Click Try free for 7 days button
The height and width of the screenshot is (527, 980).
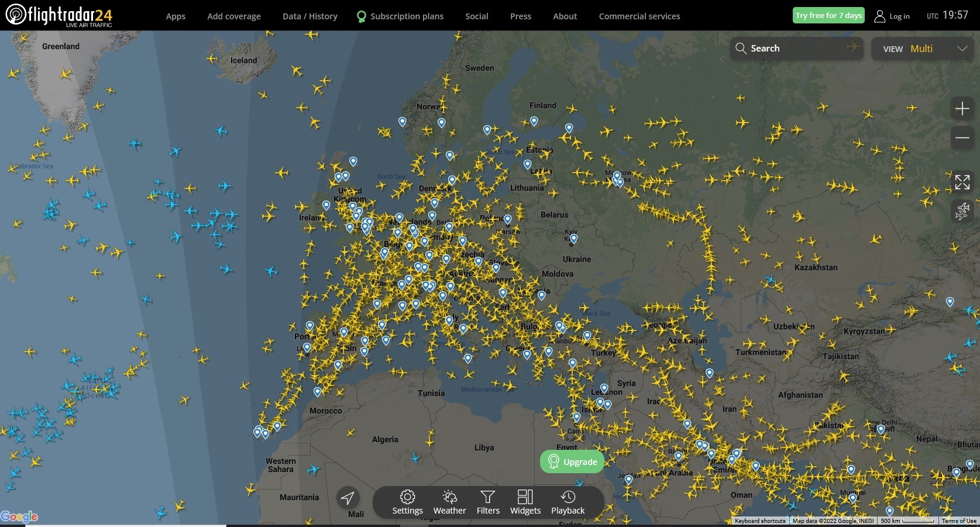pos(828,15)
